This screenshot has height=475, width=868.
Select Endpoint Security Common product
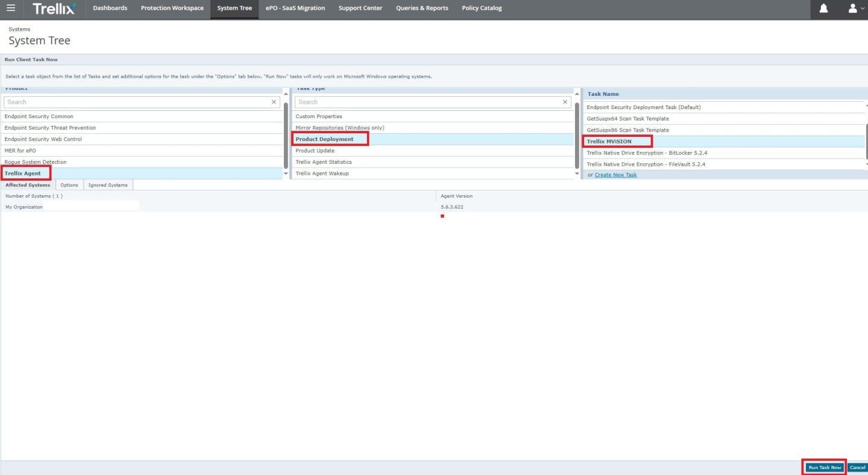142,116
